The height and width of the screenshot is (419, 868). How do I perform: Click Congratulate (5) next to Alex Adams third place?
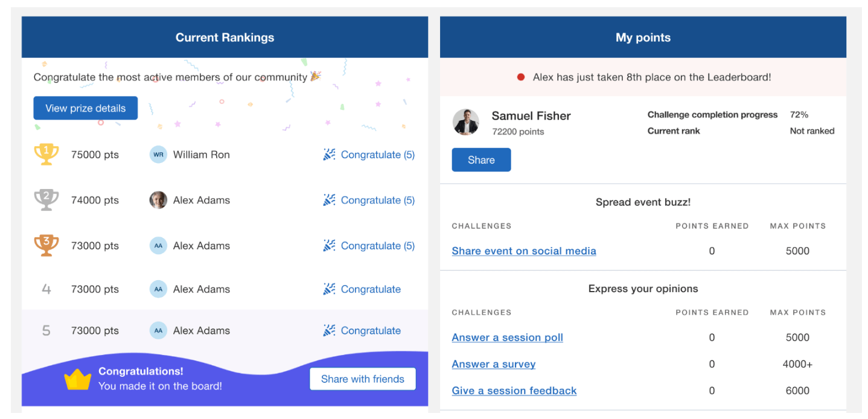click(377, 245)
